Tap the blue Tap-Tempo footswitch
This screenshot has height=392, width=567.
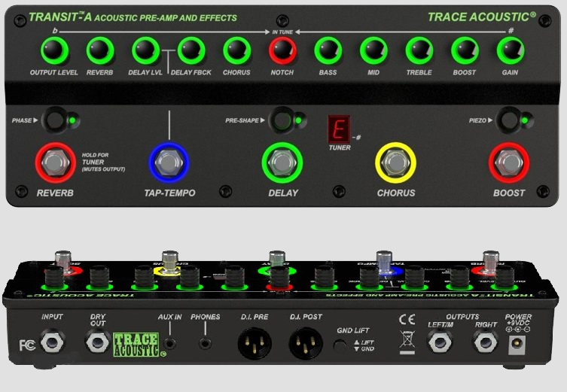(x=169, y=162)
